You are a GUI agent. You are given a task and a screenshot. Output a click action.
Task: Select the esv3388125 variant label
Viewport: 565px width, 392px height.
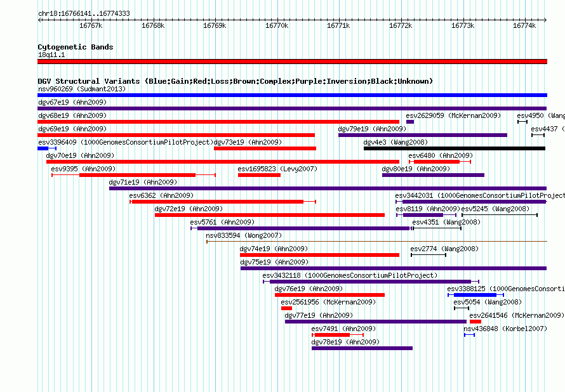point(506,289)
